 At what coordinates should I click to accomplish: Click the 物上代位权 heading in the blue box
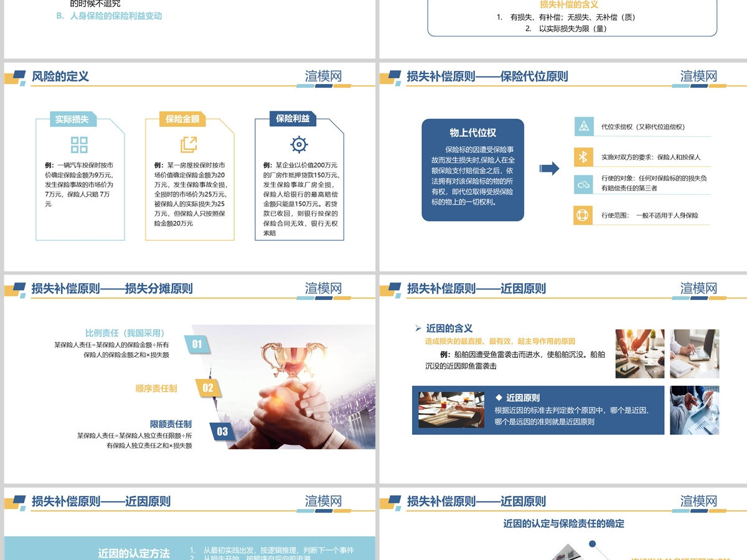pyautogui.click(x=473, y=133)
